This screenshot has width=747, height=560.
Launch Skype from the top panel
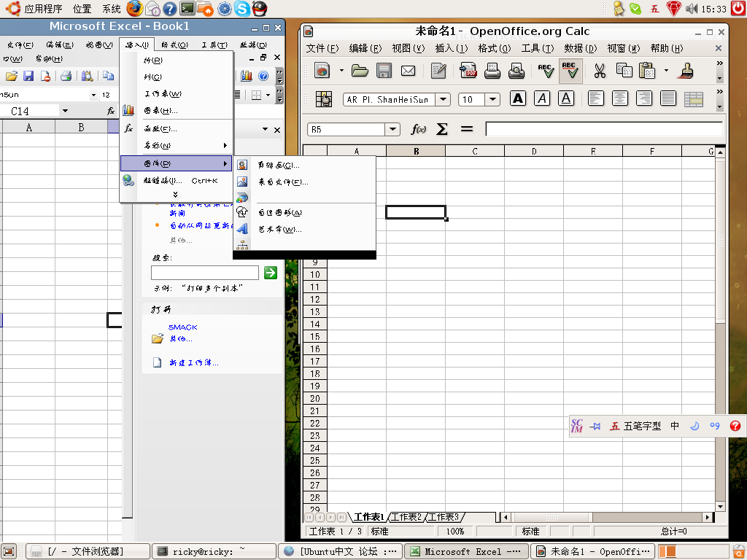(242, 9)
